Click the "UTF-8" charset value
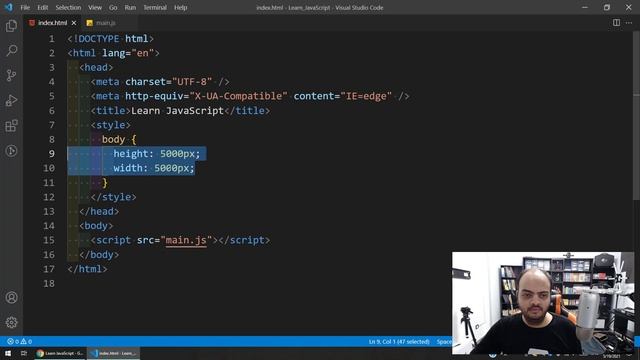The height and width of the screenshot is (360, 640). (192, 82)
